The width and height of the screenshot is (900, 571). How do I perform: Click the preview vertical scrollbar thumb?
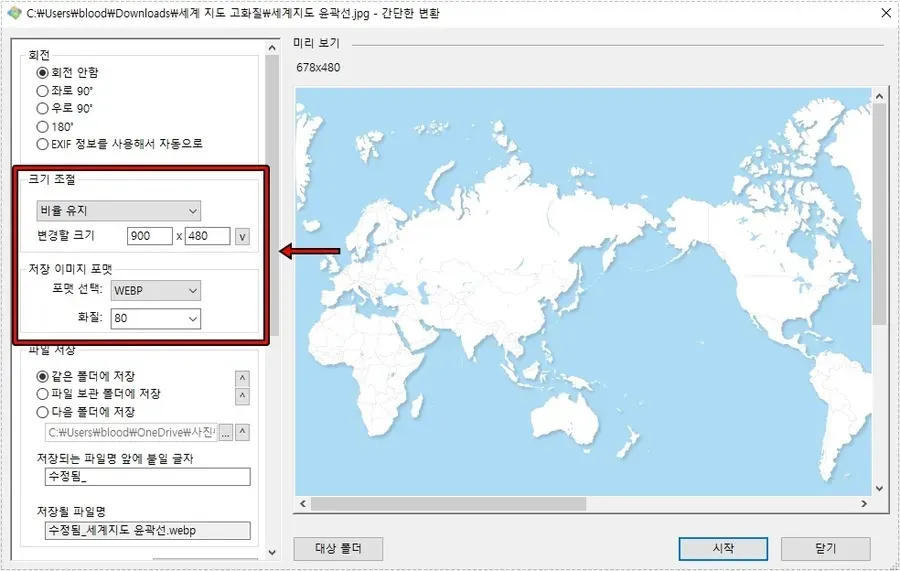[x=879, y=214]
